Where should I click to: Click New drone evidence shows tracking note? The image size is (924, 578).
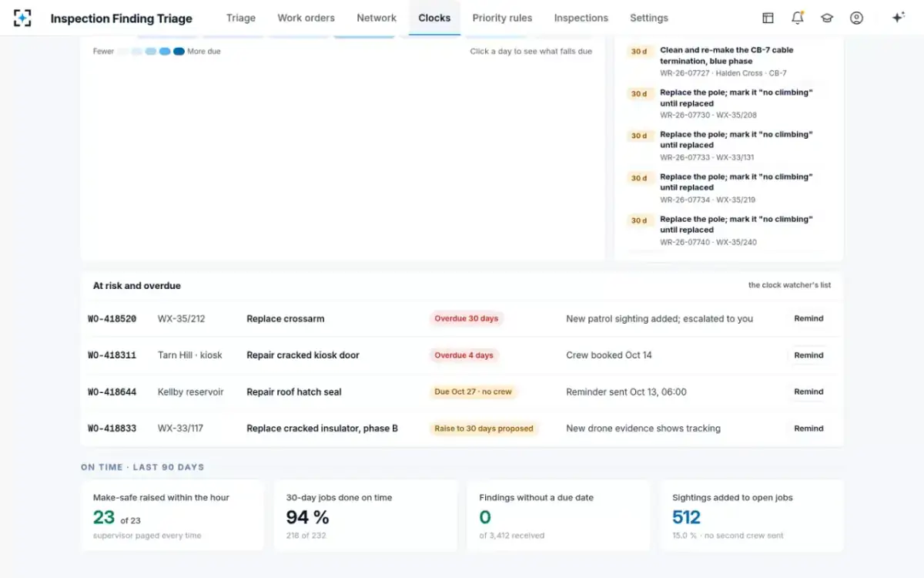643,428
